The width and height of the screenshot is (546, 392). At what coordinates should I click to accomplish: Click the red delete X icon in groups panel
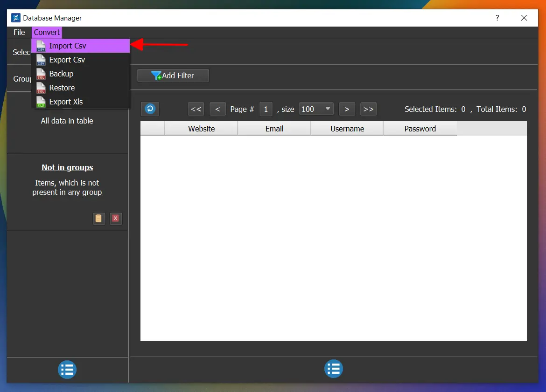[x=116, y=219]
